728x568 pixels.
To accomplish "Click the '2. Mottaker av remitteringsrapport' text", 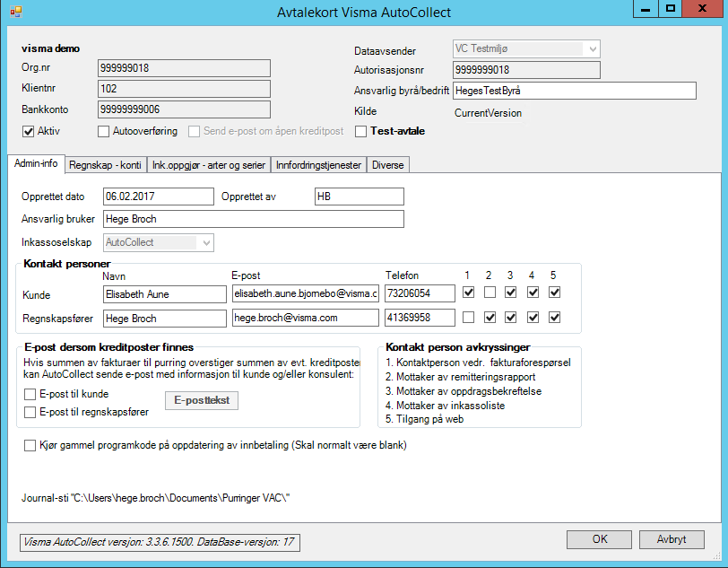I will [x=461, y=377].
